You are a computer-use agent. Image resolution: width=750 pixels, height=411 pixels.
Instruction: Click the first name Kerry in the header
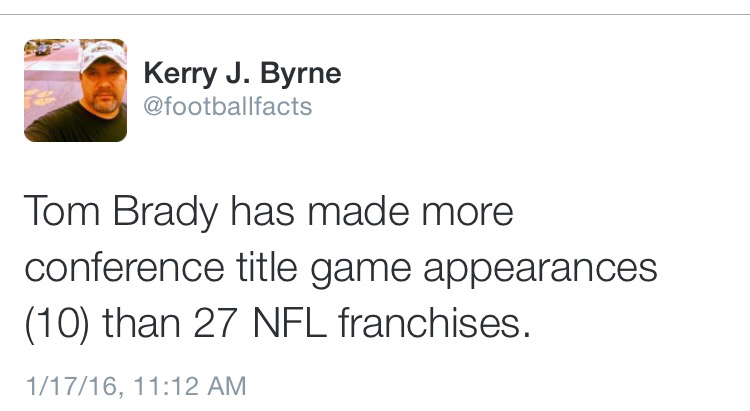pyautogui.click(x=180, y=74)
